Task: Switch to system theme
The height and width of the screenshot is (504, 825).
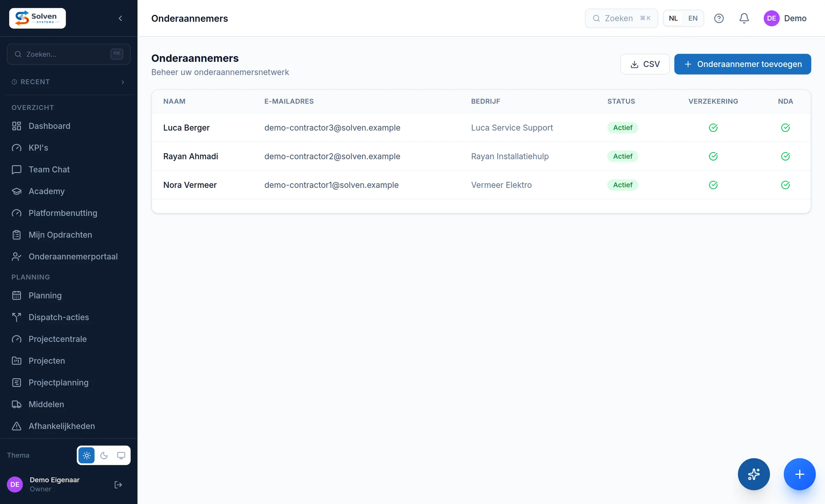Action: point(121,456)
